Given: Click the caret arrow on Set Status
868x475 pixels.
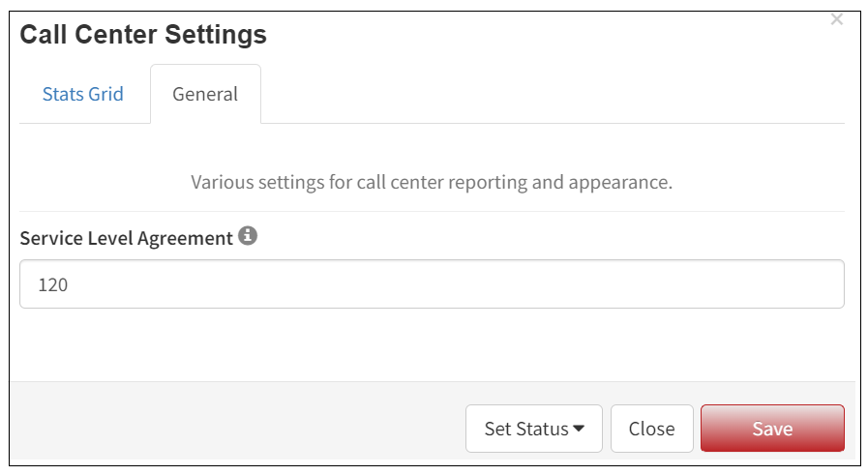Looking at the screenshot, I should tap(579, 429).
